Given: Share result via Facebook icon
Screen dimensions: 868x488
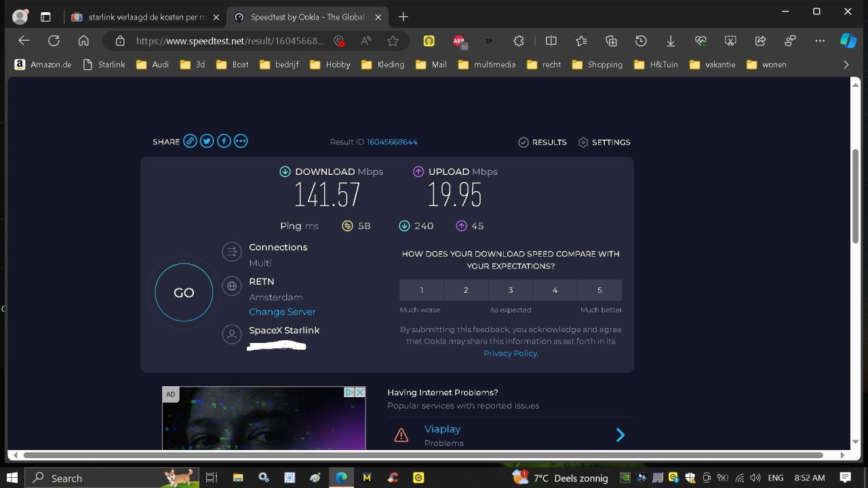Looking at the screenshot, I should click(224, 141).
